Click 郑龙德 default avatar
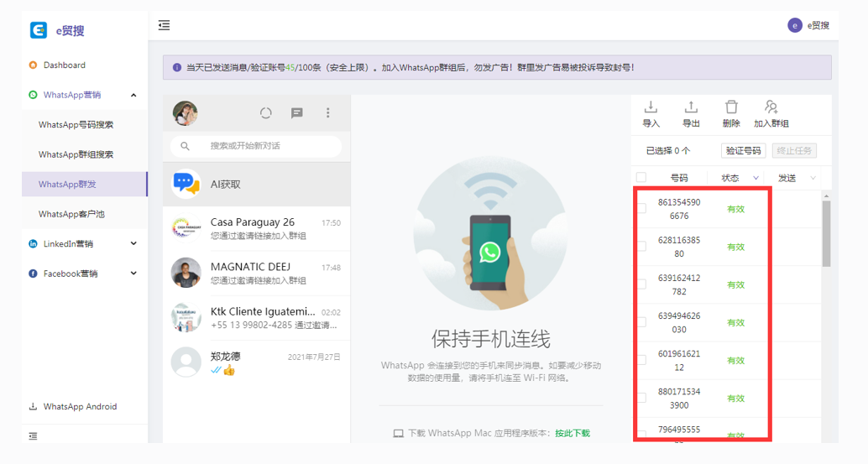The height and width of the screenshot is (464, 868). (x=186, y=362)
